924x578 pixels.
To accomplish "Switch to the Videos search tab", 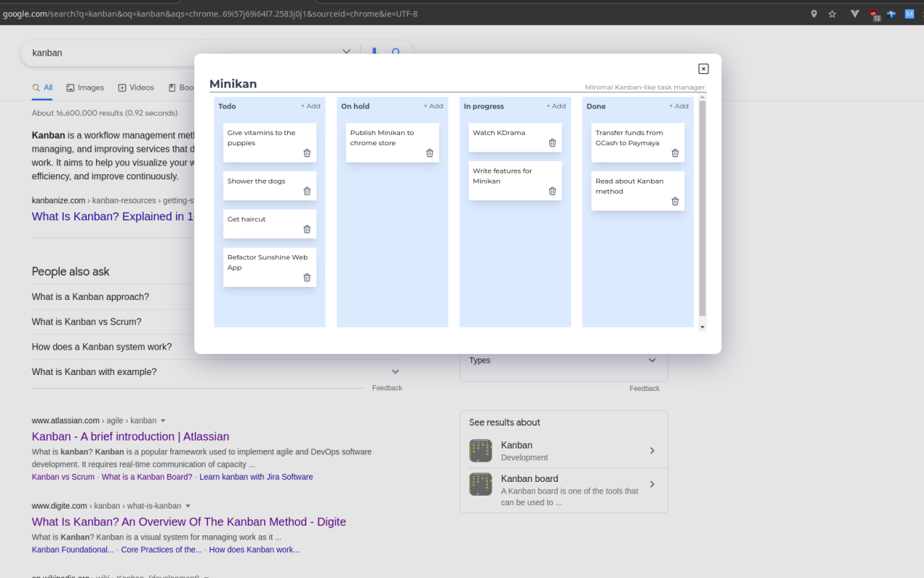I will pos(136,87).
